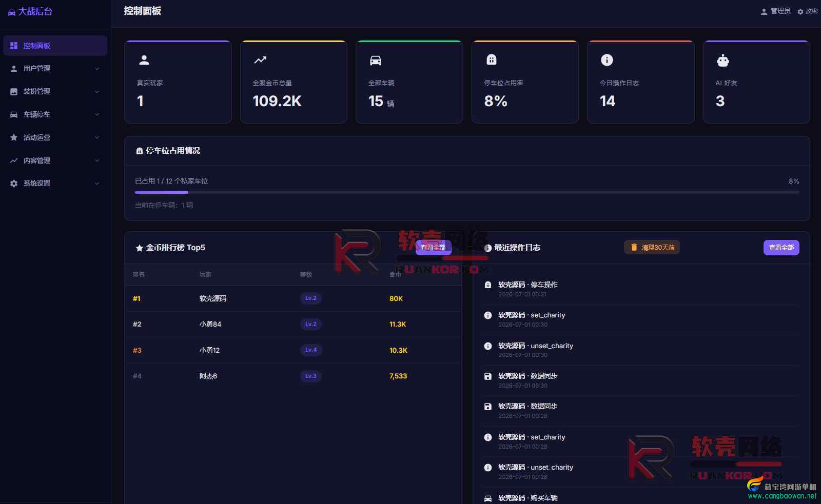821x504 pixels.
Task: Click the 用户管理 person icon
Action: tap(14, 68)
